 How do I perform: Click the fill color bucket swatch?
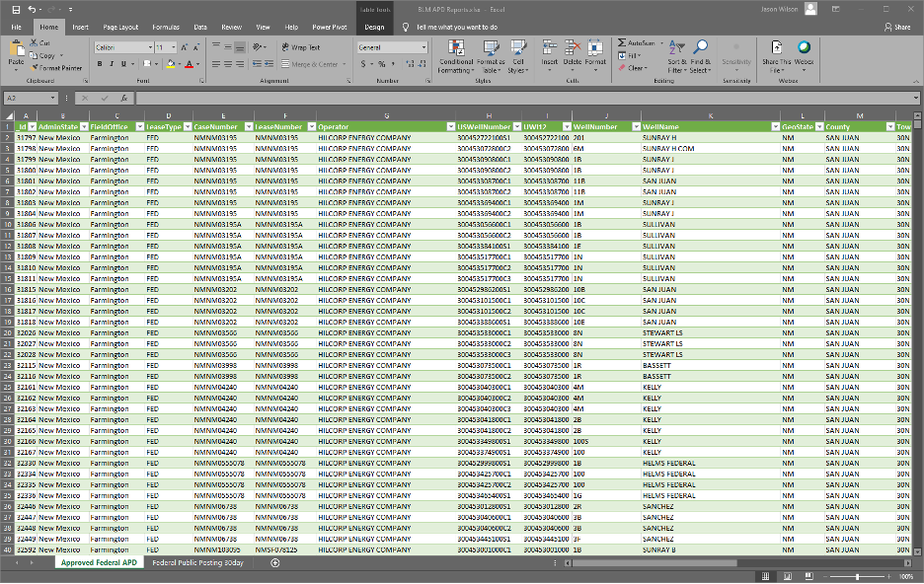171,63
